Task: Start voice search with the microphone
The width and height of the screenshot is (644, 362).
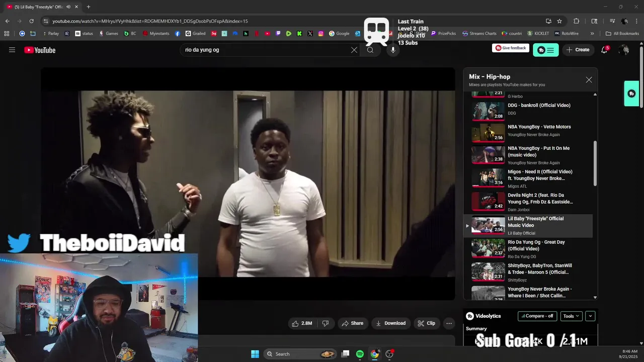Action: (393, 50)
